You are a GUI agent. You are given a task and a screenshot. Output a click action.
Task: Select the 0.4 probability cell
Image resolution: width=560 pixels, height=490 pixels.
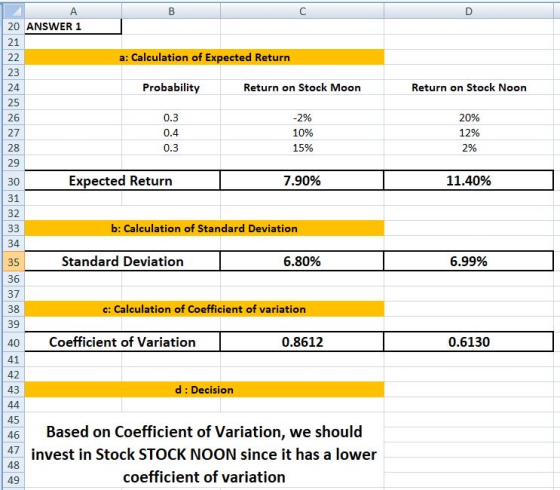(171, 133)
